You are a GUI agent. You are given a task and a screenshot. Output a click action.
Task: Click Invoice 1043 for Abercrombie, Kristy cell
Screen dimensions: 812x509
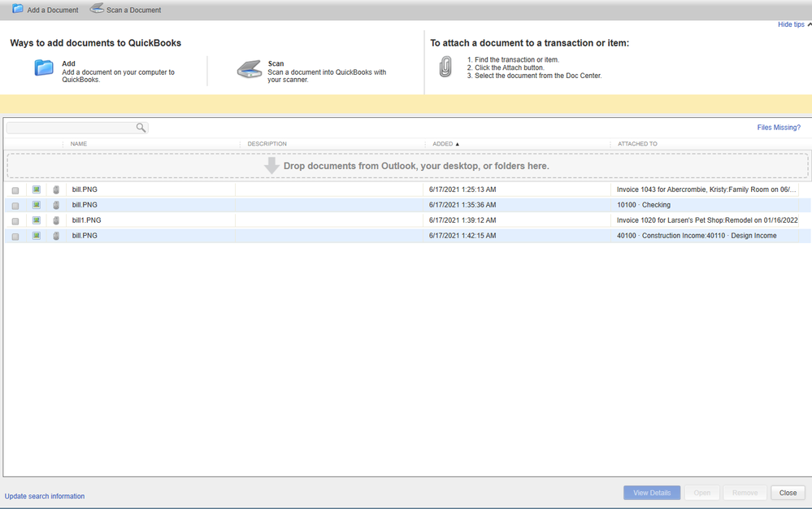click(706, 189)
